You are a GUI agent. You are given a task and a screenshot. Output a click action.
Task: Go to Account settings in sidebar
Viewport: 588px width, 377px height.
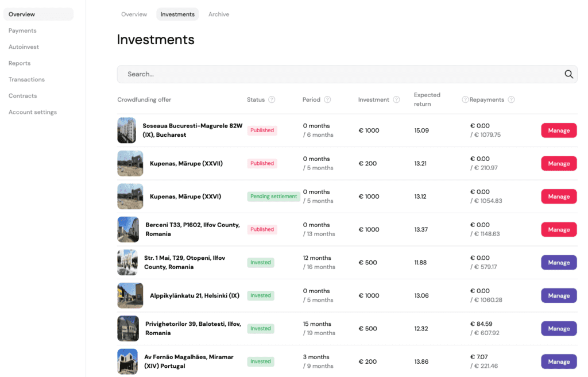(x=33, y=112)
